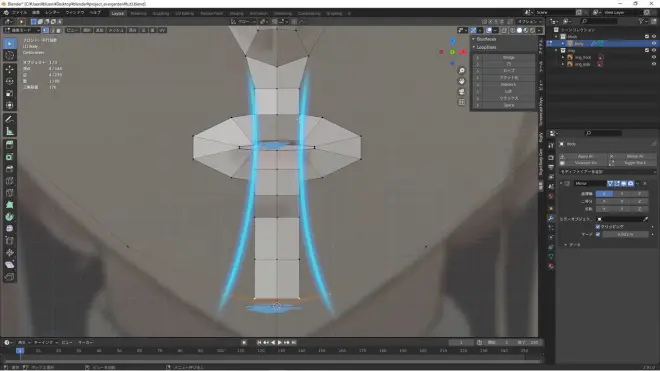Open Object Data properties green triangle tab
Image resolution: width=660 pixels, height=371 pixels.
pyautogui.click(x=551, y=256)
